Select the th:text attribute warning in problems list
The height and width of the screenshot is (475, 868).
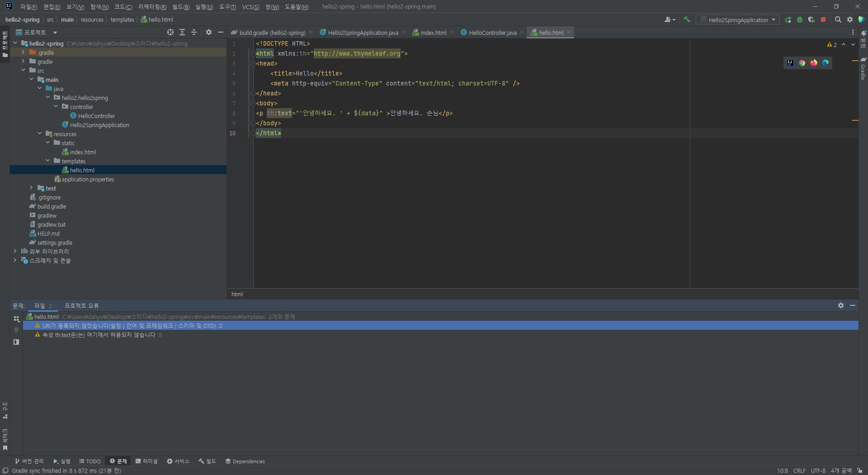coord(99,335)
